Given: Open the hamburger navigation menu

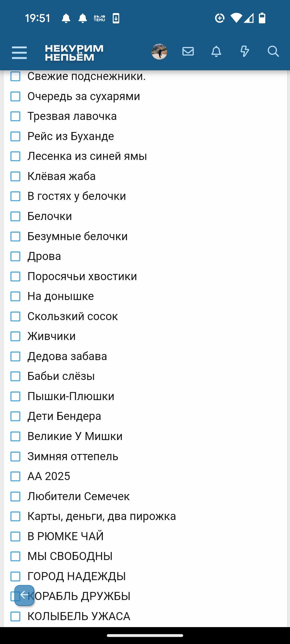Looking at the screenshot, I should point(19,53).
